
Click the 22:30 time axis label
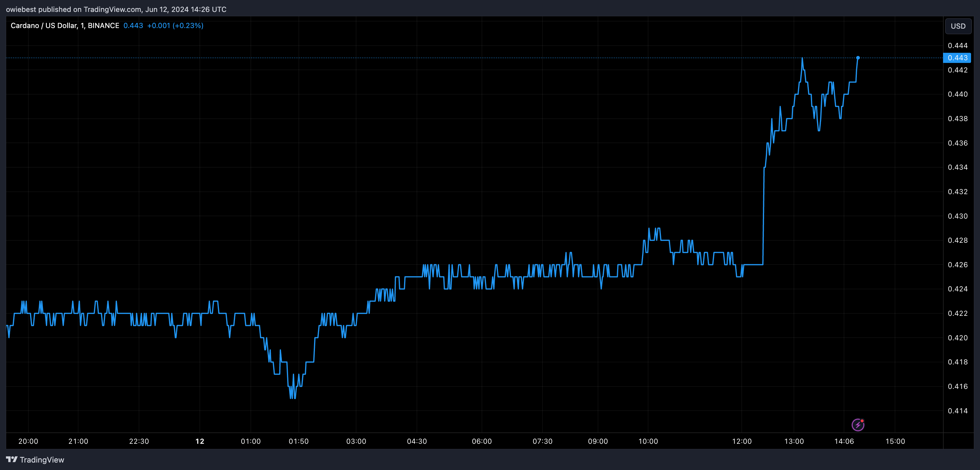pos(139,441)
